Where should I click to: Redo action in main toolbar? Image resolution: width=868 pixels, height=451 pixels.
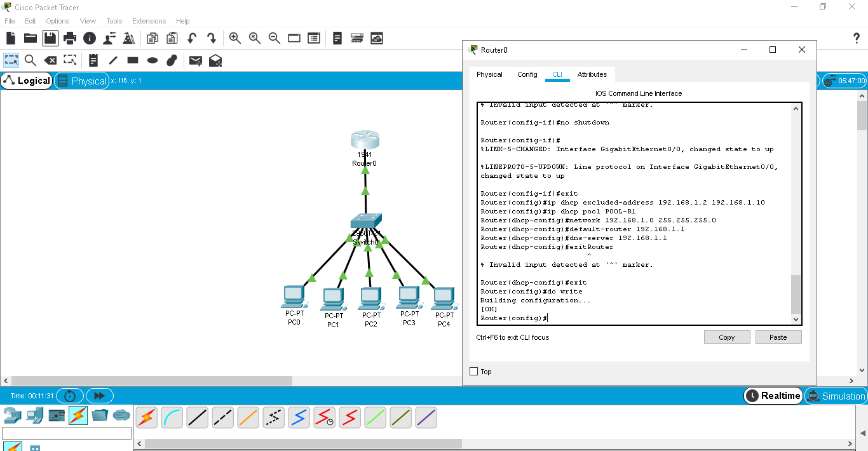point(212,38)
